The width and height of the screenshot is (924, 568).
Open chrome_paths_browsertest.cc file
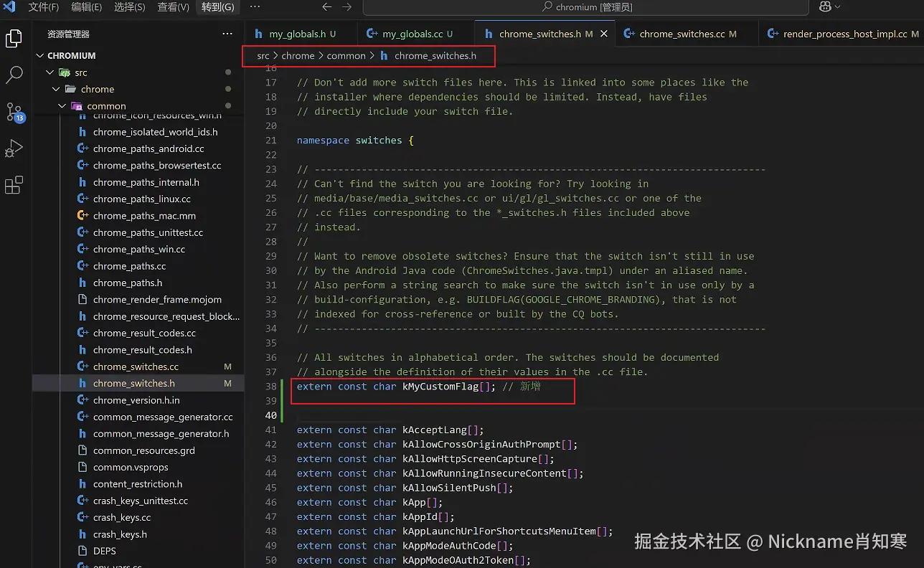pyautogui.click(x=157, y=165)
